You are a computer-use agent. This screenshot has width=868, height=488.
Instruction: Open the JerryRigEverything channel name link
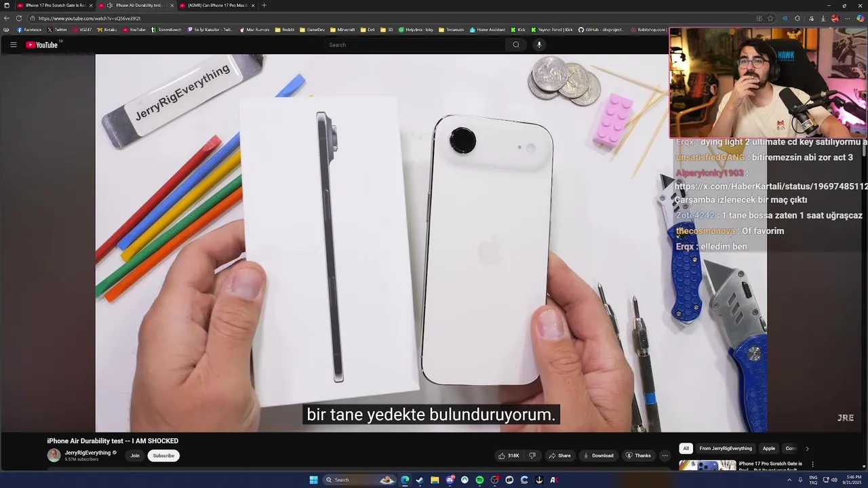87,453
